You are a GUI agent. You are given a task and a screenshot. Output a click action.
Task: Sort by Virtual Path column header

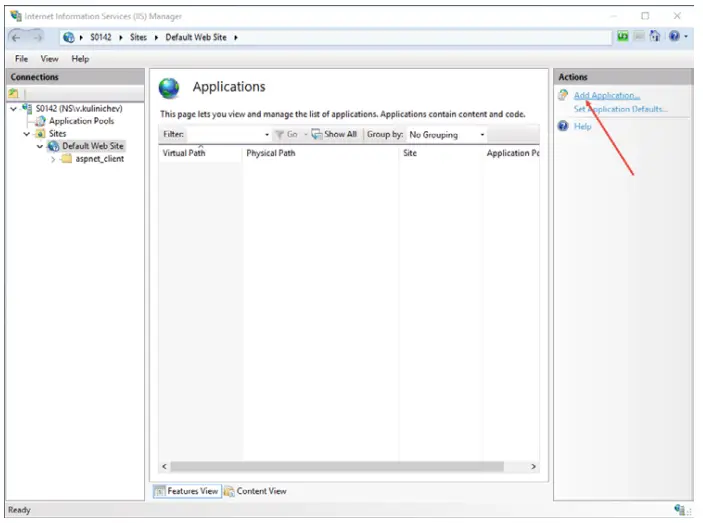click(x=200, y=153)
